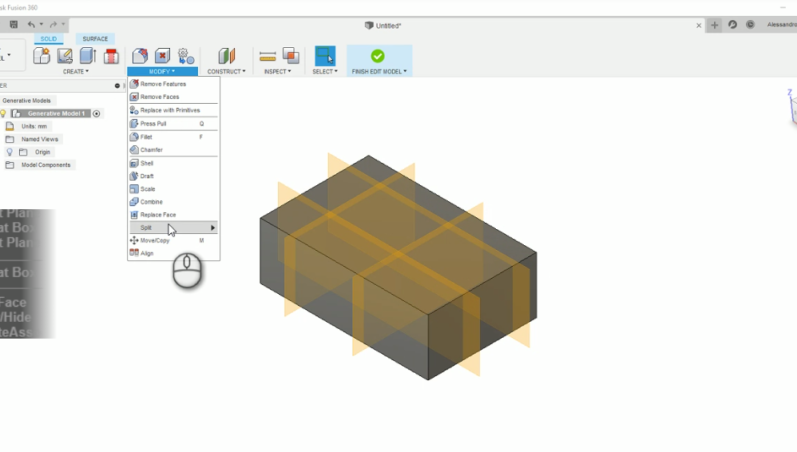Toggle the Origin lightbulb visibility

click(x=9, y=152)
